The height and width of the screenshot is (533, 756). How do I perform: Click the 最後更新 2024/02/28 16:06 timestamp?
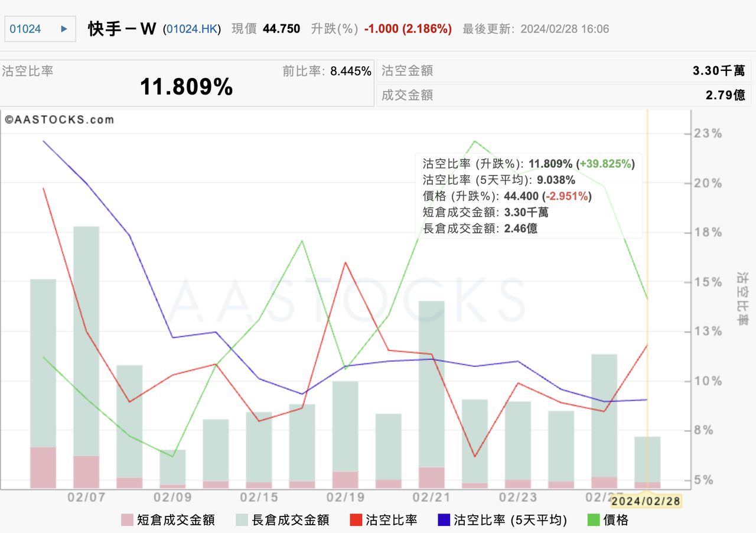536,28
